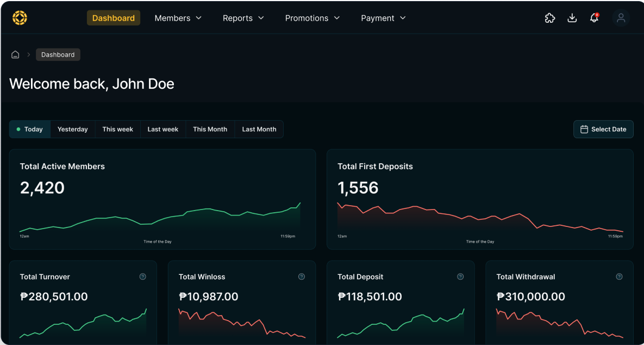Open the extensions puzzle icon
The image size is (644, 345).
point(550,18)
